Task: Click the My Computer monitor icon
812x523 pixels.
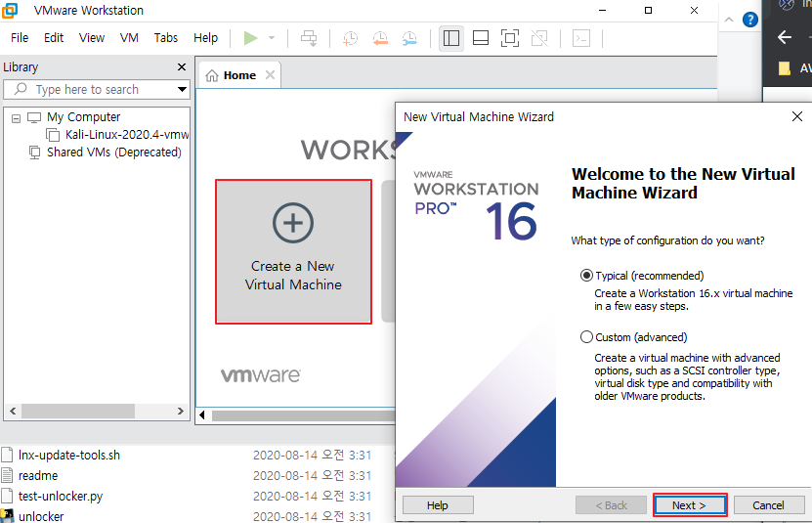Action: 34,117
